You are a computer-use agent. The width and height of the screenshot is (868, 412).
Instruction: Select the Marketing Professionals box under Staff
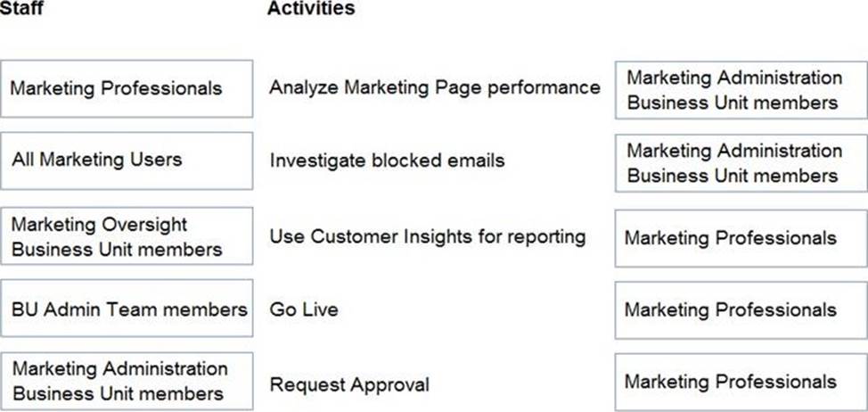[126, 88]
